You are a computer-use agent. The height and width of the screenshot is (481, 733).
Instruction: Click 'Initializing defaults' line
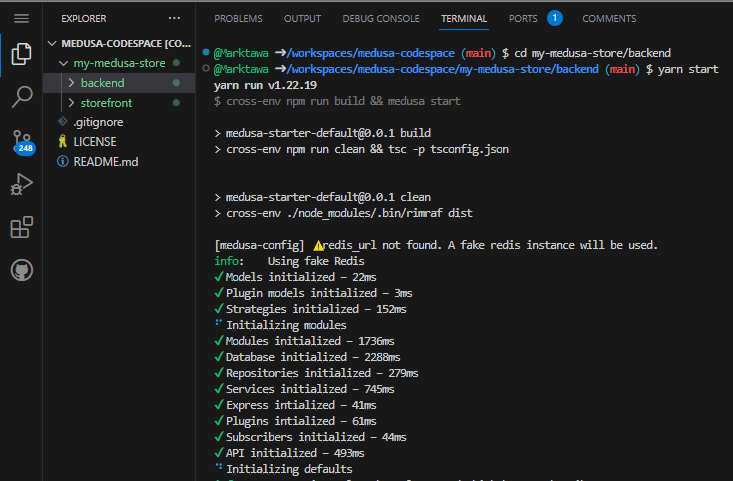[283, 469]
